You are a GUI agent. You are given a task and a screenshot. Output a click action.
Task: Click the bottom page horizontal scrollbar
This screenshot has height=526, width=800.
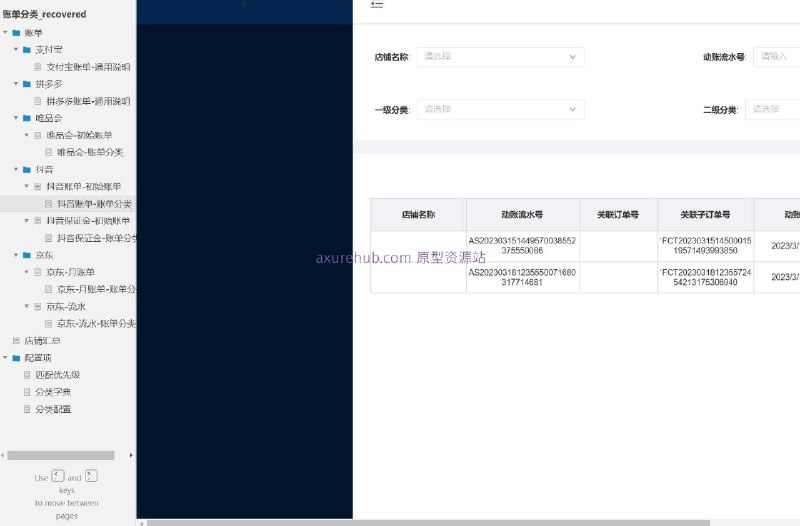tap(428, 523)
